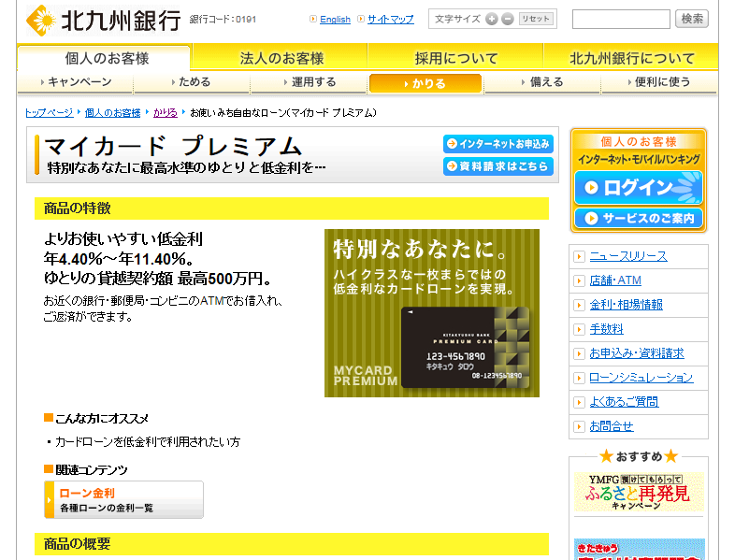This screenshot has width=735, height=560.
Task: Select the 北九州銀行について main tab
Action: pos(631,58)
